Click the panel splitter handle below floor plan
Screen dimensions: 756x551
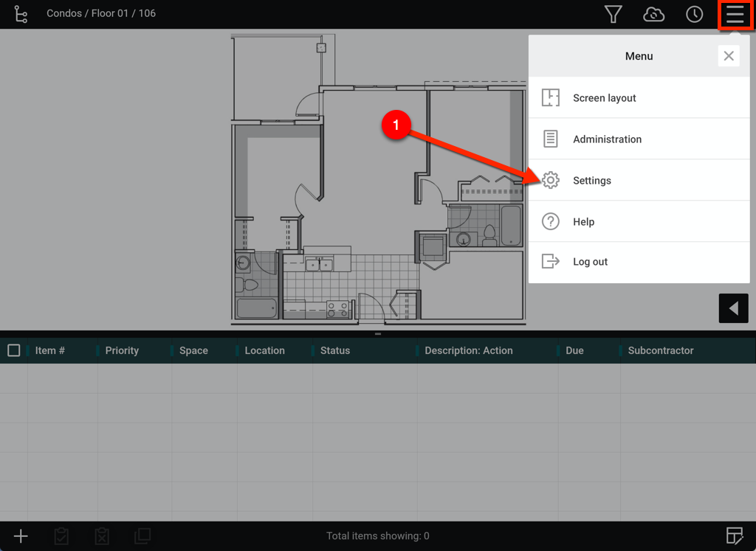(378, 334)
